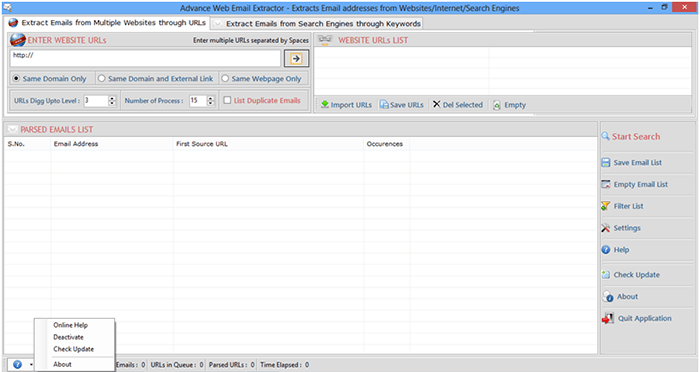This screenshot has height=372, width=700.
Task: Click Del Selected button label
Action: click(x=462, y=104)
